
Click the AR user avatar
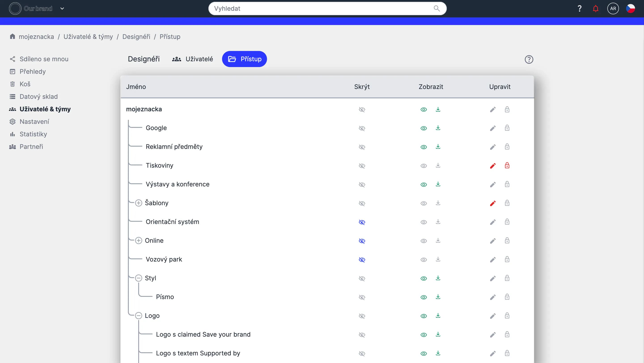[613, 8]
